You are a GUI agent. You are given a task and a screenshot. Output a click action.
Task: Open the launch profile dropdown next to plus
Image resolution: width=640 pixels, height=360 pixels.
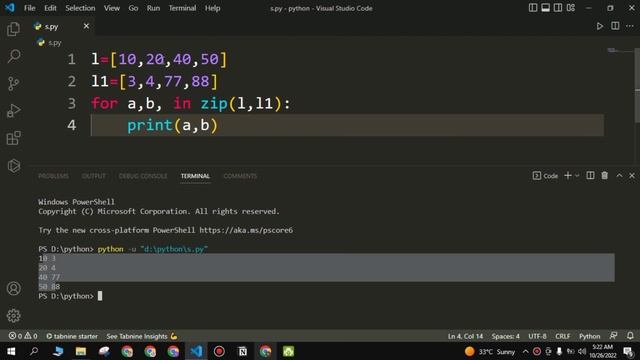pos(577,176)
